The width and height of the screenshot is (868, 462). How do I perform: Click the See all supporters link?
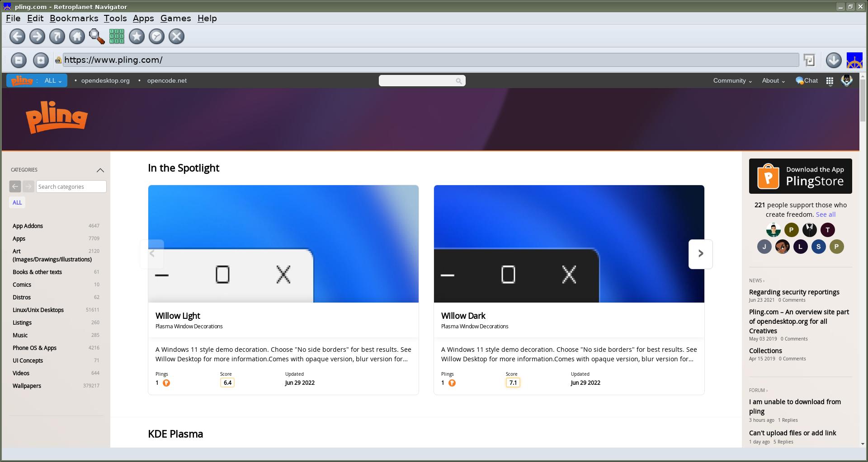pyautogui.click(x=826, y=215)
